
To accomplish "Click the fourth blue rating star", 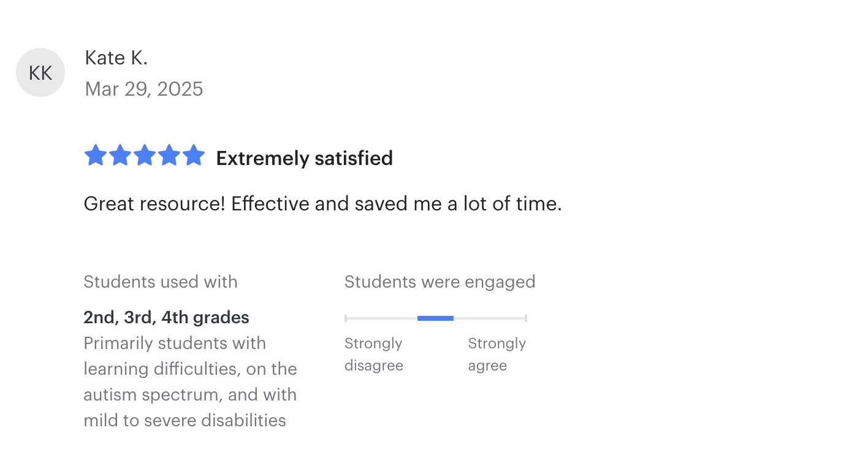I will coord(169,155).
